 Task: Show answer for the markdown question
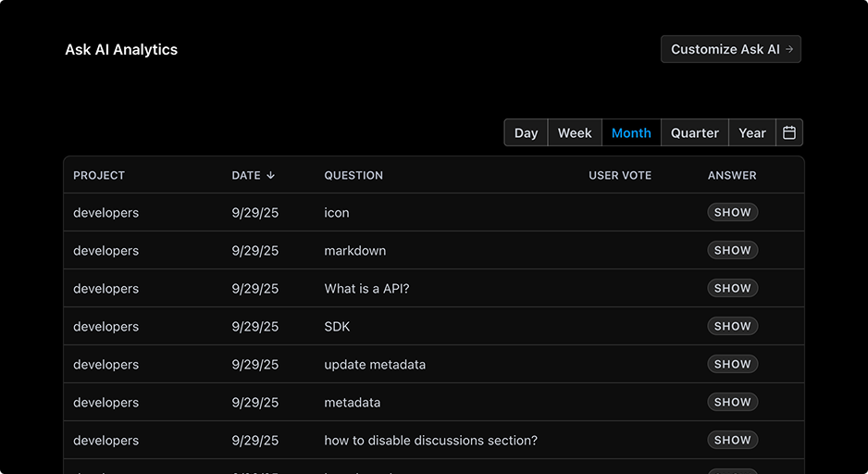point(732,250)
